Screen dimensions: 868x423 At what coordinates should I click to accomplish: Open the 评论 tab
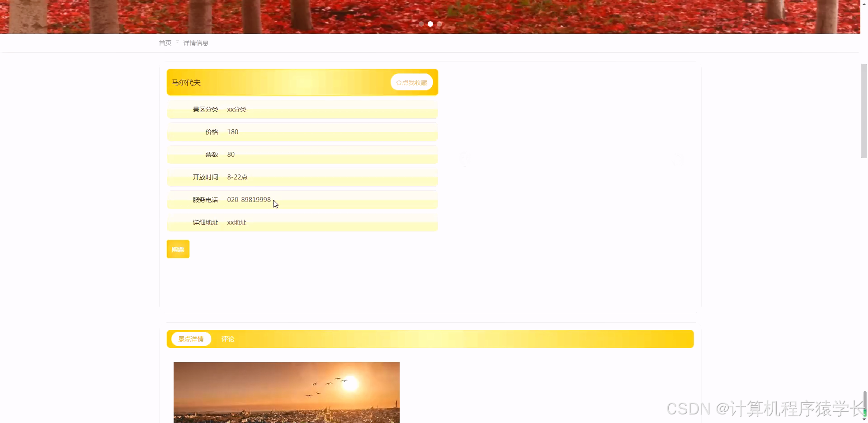(x=228, y=339)
